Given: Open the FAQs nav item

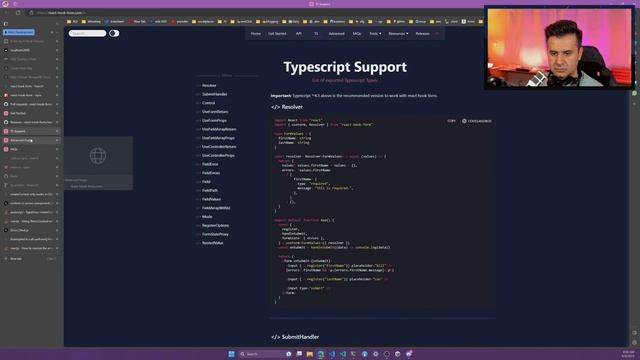Looking at the screenshot, I should pyautogui.click(x=357, y=33).
